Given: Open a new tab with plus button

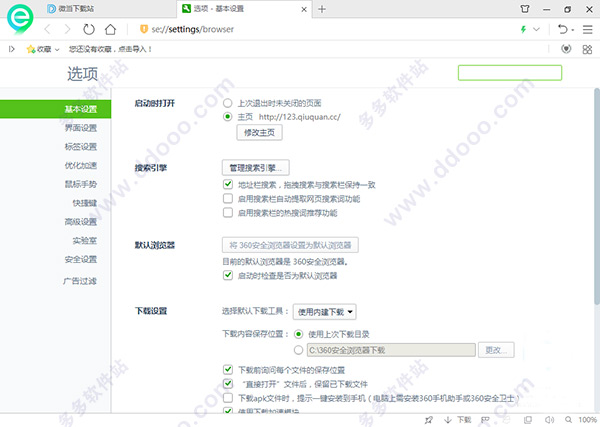Looking at the screenshot, I should click(322, 9).
